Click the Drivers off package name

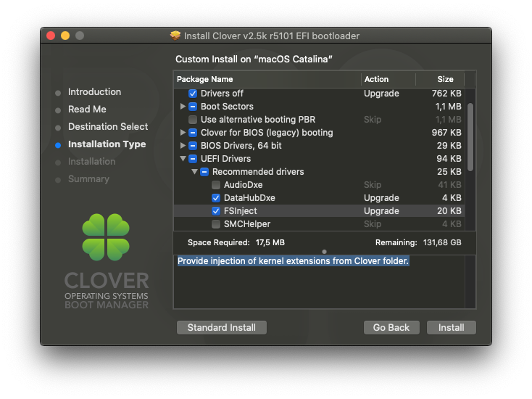(x=222, y=94)
